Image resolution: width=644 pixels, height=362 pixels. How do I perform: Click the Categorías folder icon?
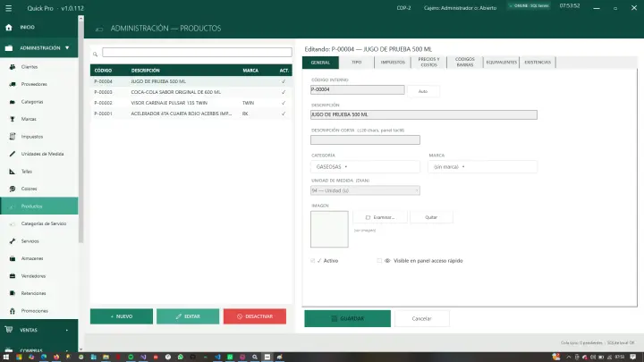(x=13, y=102)
